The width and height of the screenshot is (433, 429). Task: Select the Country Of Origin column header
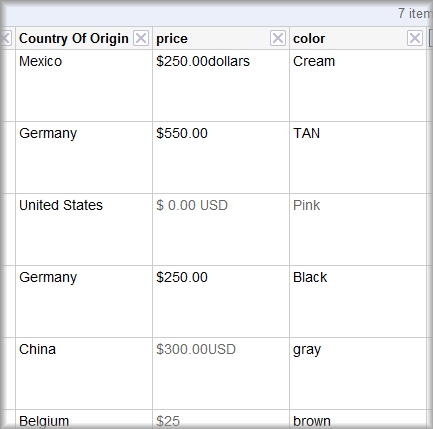[x=74, y=38]
